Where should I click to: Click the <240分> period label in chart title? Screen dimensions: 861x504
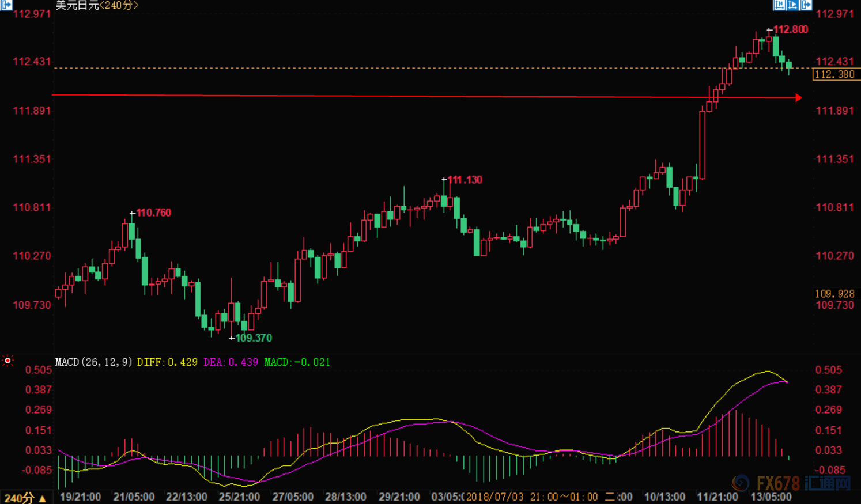(119, 5)
